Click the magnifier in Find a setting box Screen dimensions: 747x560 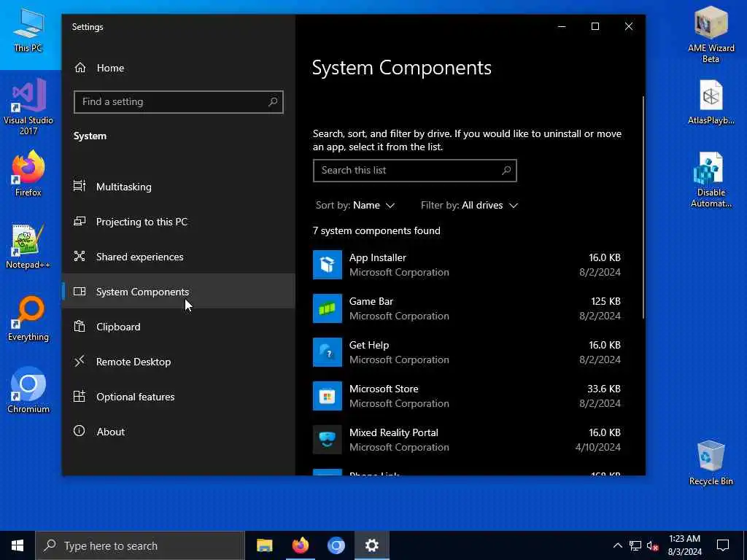273,101
